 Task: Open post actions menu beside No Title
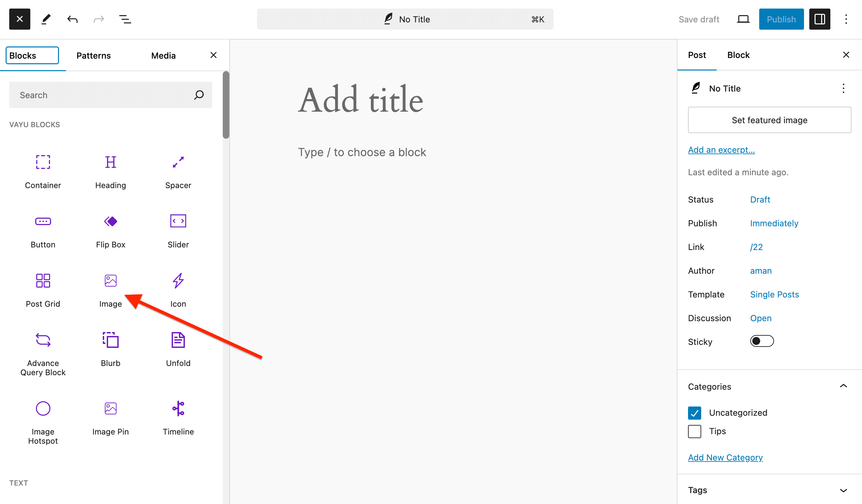coord(843,88)
